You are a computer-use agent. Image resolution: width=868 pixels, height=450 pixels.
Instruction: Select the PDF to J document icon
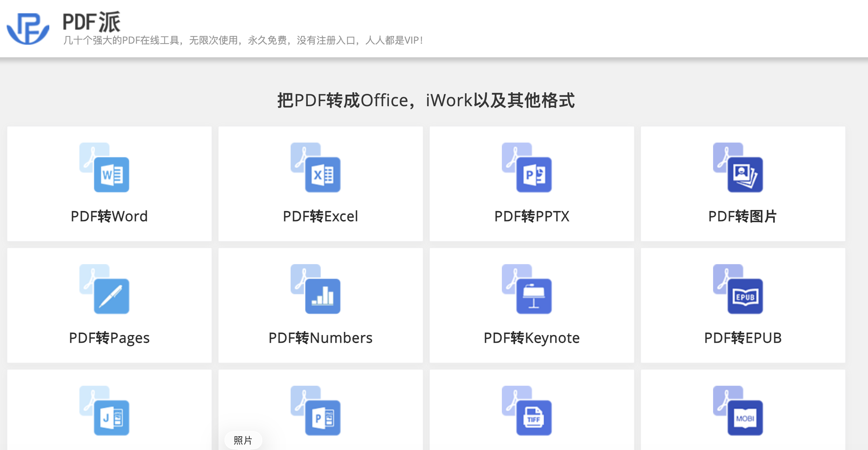104,410
